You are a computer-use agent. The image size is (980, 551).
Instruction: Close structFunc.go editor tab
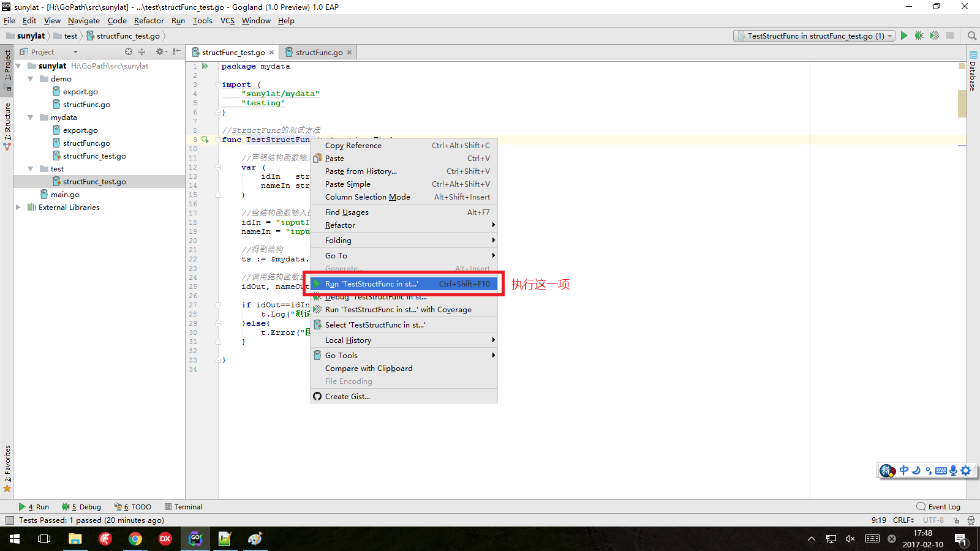(x=349, y=53)
